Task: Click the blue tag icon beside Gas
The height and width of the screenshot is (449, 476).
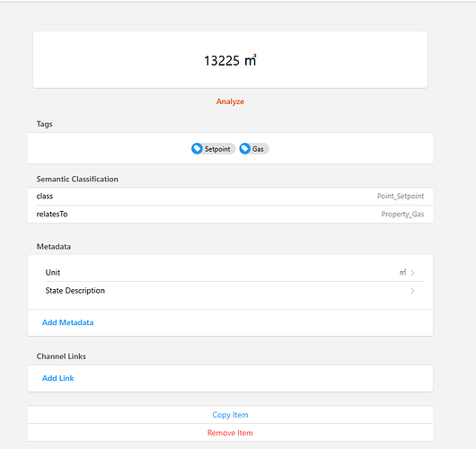Action: tap(244, 149)
